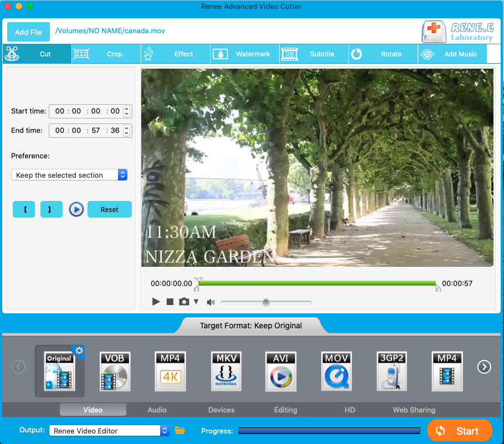Select the Original format icon
This screenshot has height=444, width=504.
coord(59,371)
